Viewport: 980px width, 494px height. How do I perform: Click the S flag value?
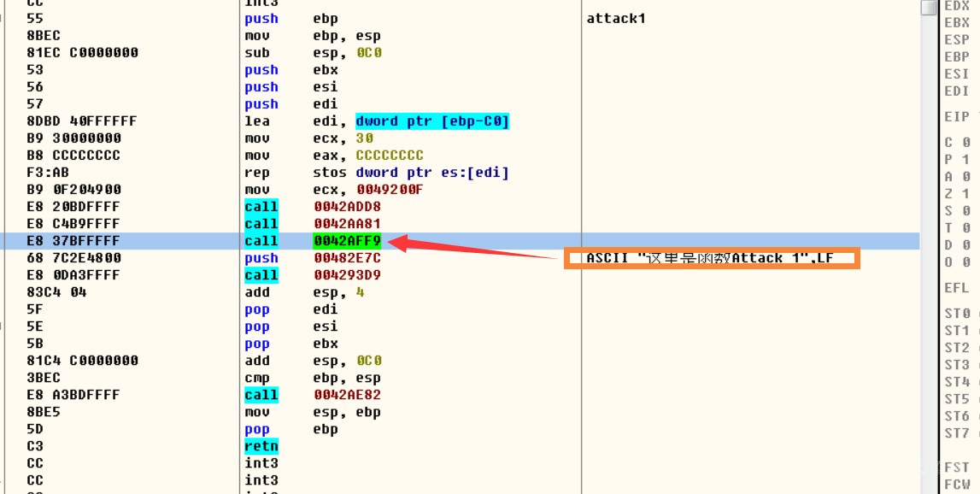coord(966,211)
